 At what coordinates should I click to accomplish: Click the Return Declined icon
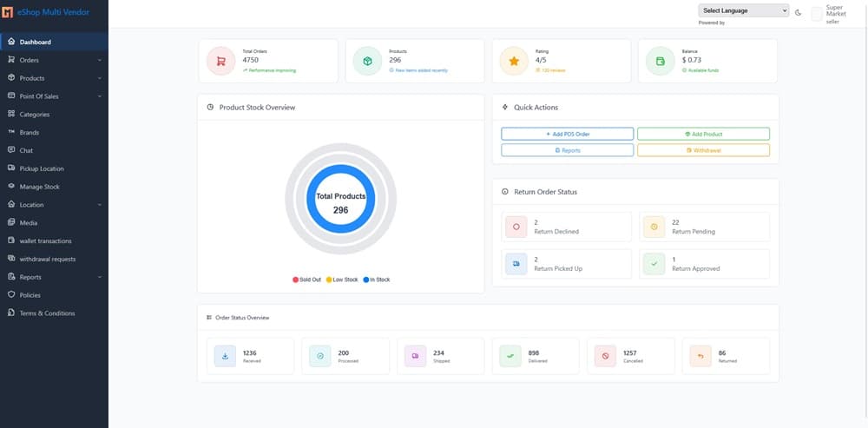516,227
